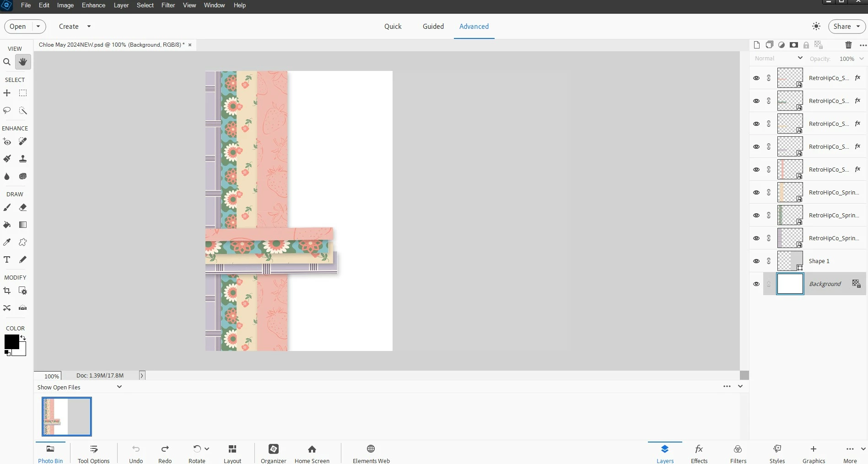The height and width of the screenshot is (464, 868).
Task: Select the Smart Brush tool
Action: pos(7,159)
